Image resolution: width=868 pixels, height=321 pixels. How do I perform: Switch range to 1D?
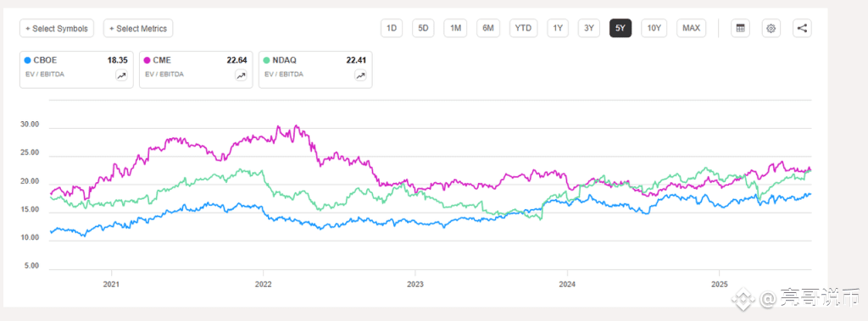392,28
